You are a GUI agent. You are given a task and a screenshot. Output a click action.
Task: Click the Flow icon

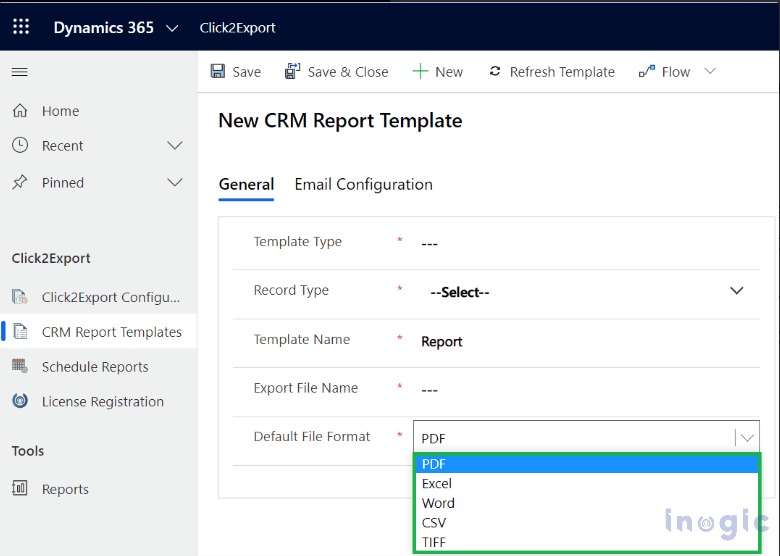pyautogui.click(x=647, y=72)
